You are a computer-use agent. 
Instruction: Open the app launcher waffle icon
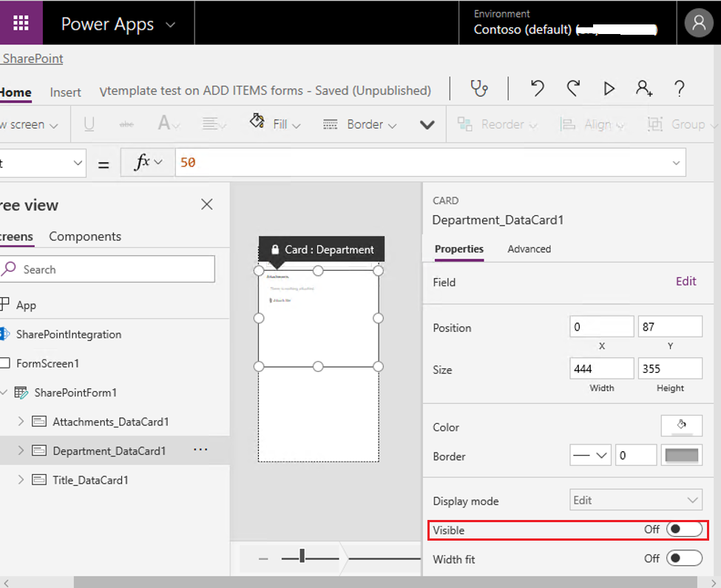tap(21, 22)
